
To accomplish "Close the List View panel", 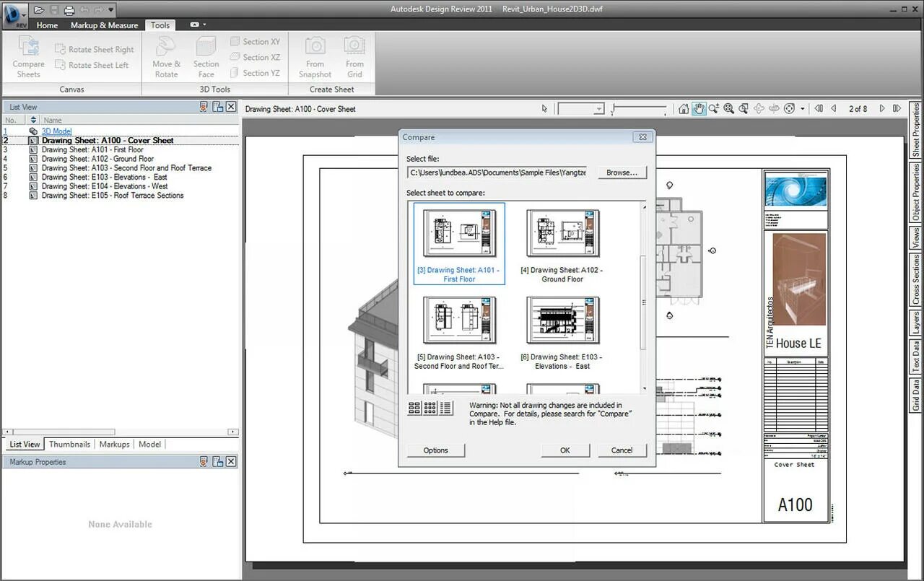I will tap(231, 107).
